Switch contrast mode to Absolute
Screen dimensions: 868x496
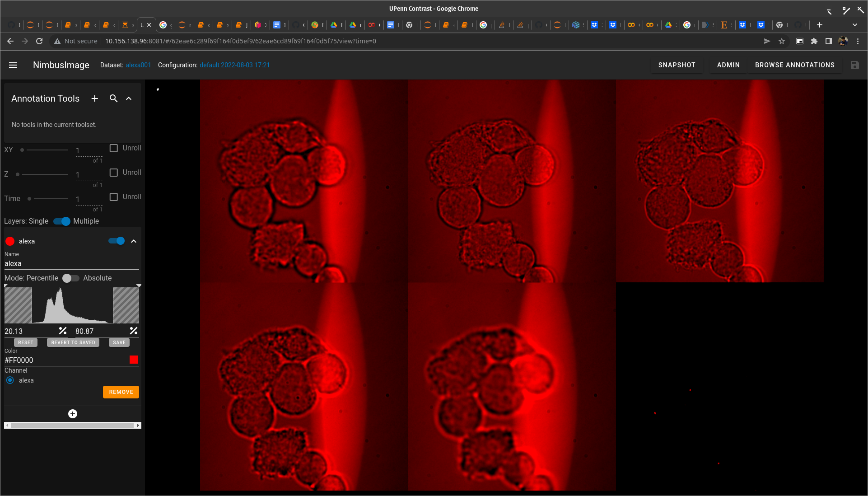point(71,278)
